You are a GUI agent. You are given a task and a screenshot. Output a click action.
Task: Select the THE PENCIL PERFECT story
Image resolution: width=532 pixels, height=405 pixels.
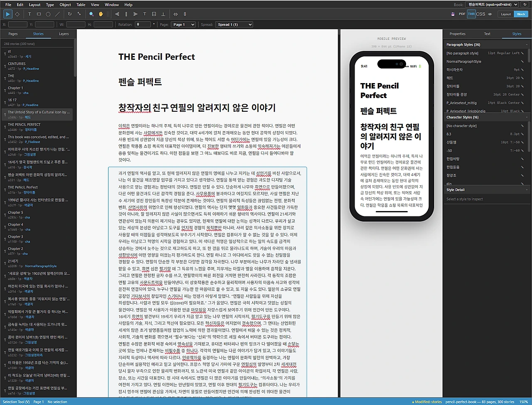(37, 127)
